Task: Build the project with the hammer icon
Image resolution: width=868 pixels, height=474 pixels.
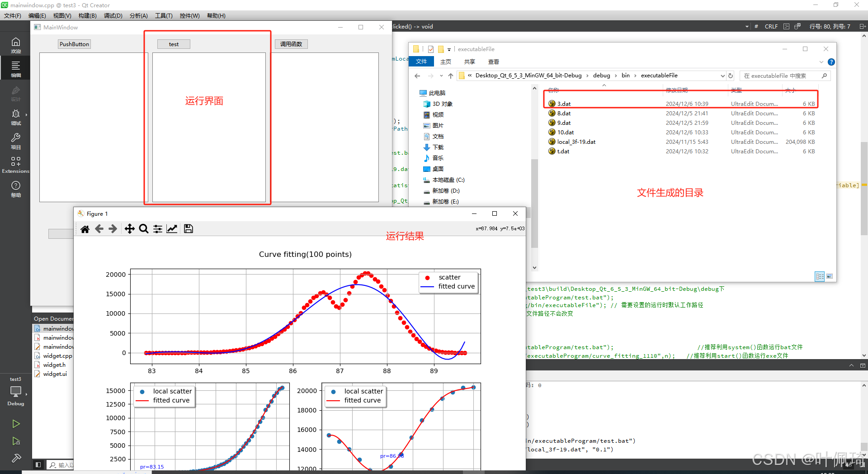Action: tap(16, 458)
